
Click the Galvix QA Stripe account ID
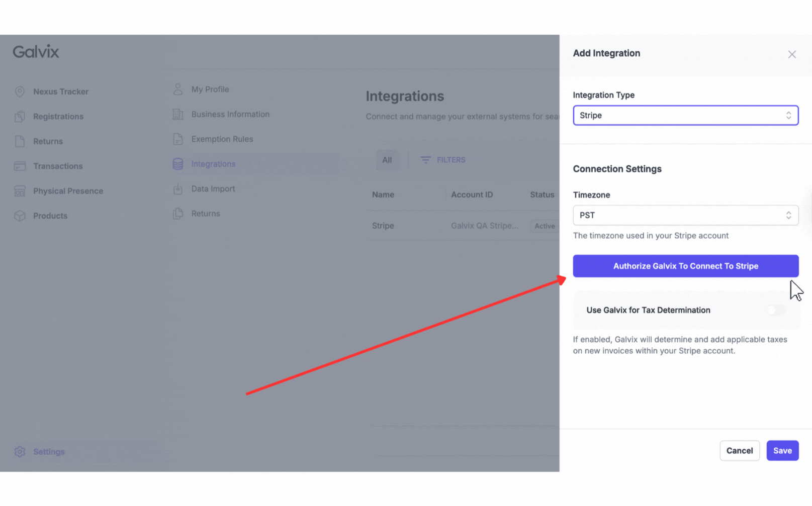pyautogui.click(x=485, y=226)
